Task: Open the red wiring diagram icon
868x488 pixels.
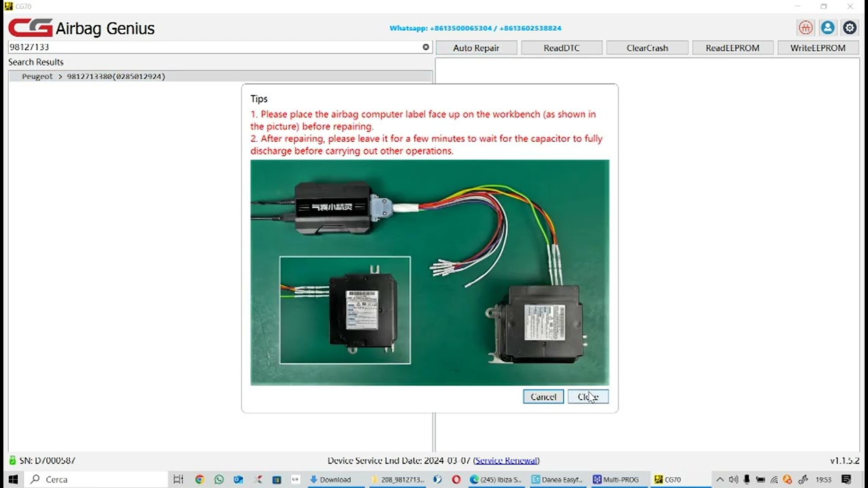Action: (x=806, y=28)
